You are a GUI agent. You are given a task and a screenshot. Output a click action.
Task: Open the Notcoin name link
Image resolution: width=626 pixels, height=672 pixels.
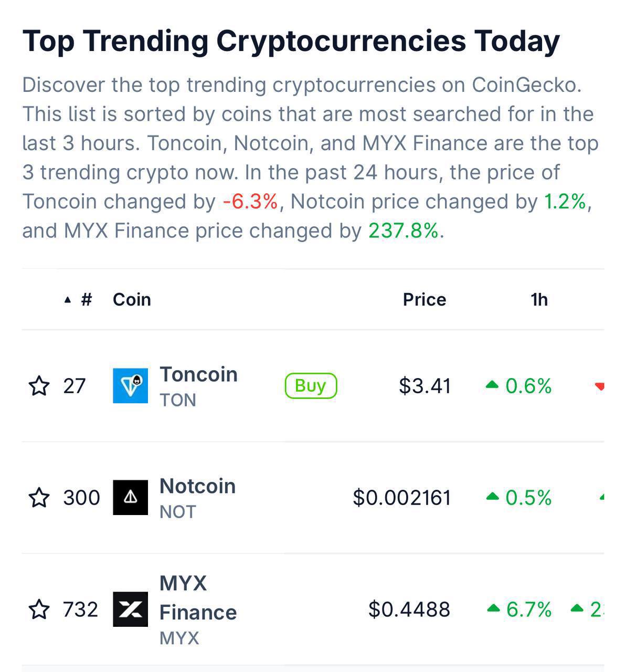[197, 487]
